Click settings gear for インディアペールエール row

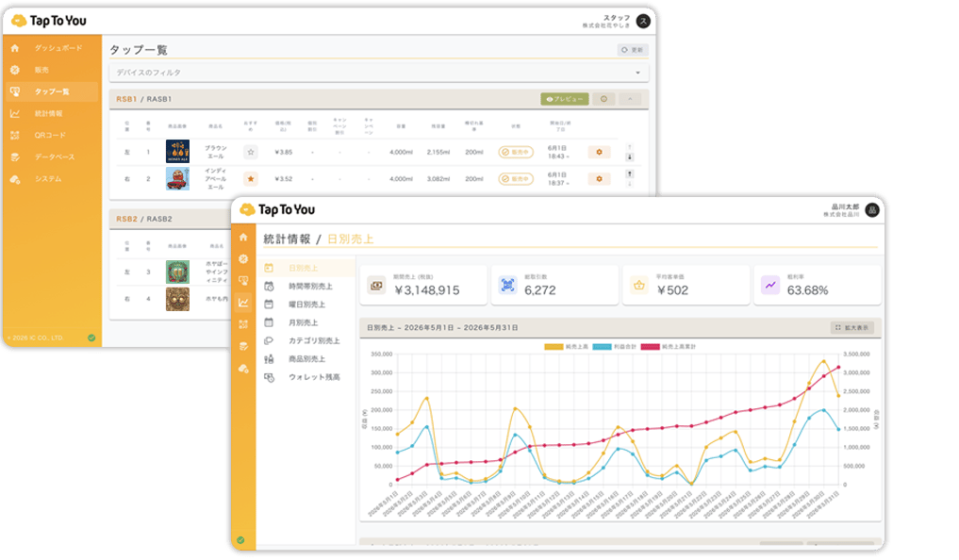(x=599, y=179)
